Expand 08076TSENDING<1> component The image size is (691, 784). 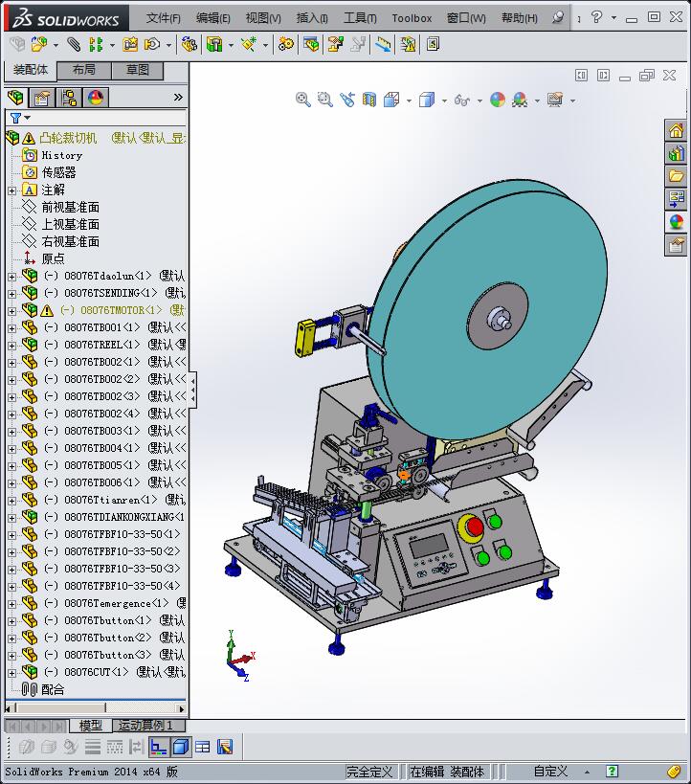coord(12,294)
